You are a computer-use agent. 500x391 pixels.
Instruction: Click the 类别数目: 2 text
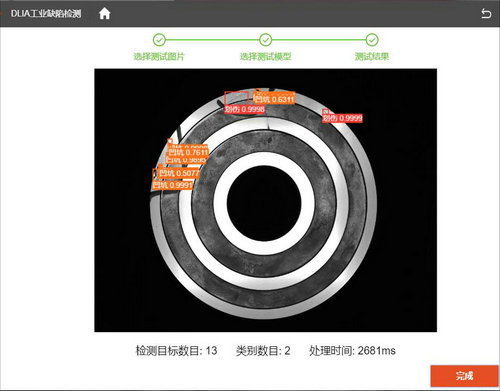click(x=263, y=351)
